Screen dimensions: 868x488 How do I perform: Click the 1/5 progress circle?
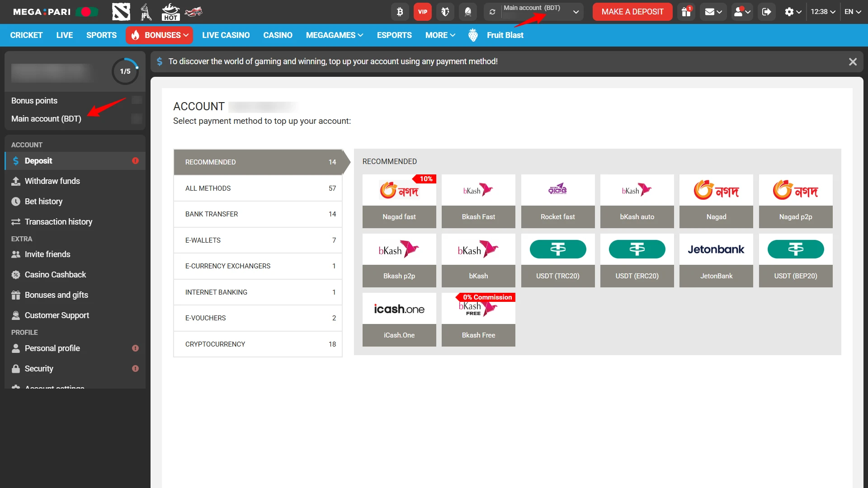125,71
